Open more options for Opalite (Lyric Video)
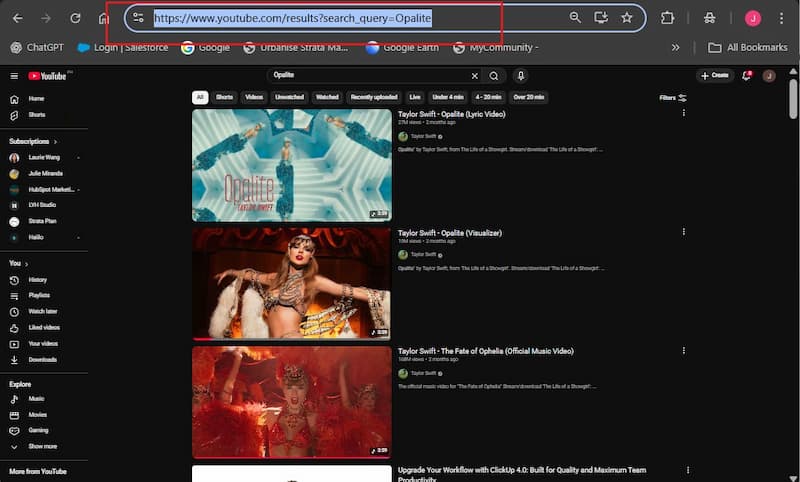This screenshot has height=482, width=800. pos(684,113)
